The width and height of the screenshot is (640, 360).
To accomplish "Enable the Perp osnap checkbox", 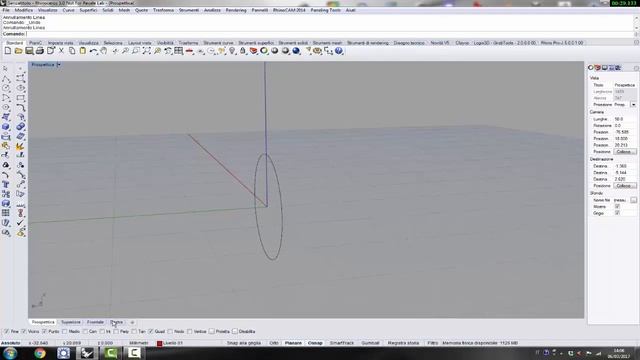I will coord(116,331).
